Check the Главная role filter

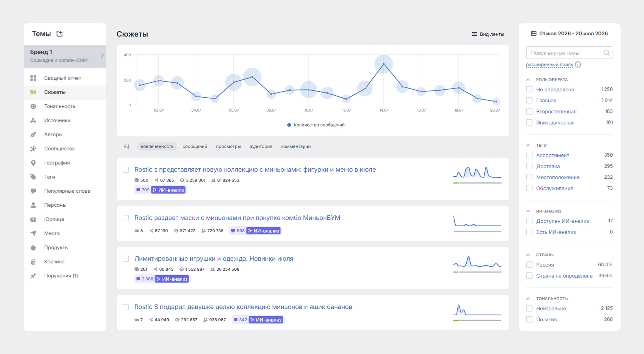tap(529, 101)
